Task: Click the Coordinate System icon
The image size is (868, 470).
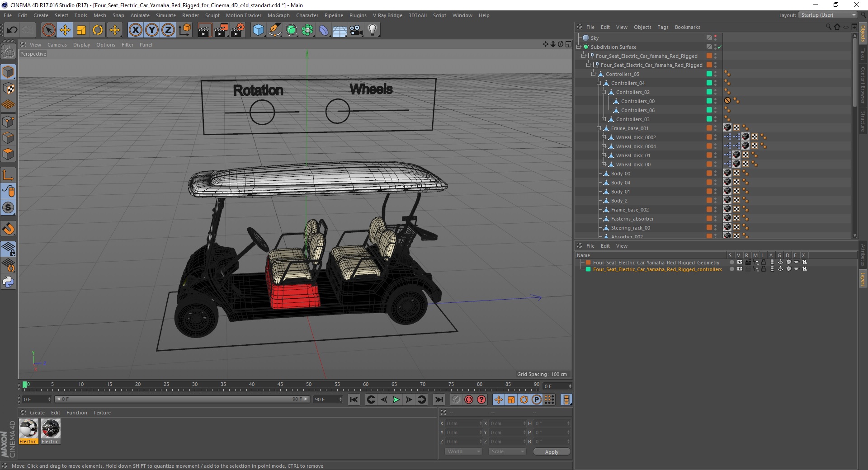Action: (x=184, y=30)
